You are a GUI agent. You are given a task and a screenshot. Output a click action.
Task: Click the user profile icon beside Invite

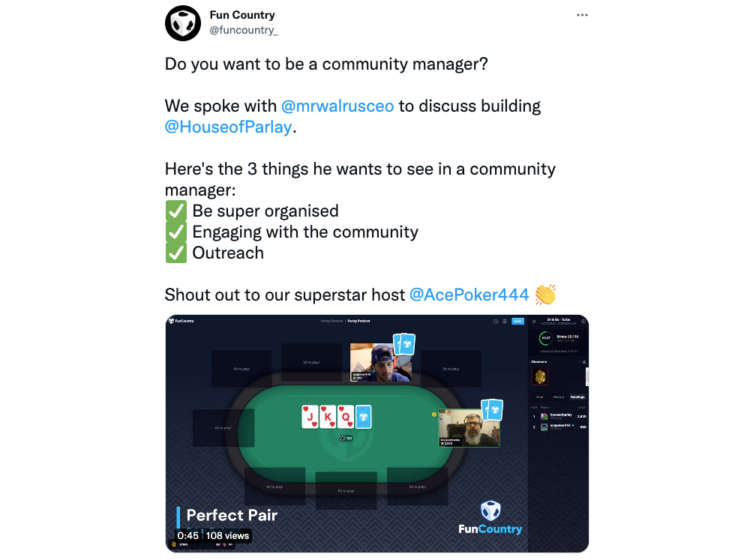tap(505, 322)
